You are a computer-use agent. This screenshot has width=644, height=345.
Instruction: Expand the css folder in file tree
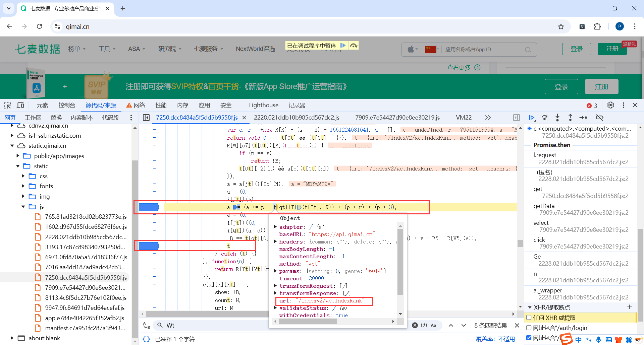pos(23,176)
